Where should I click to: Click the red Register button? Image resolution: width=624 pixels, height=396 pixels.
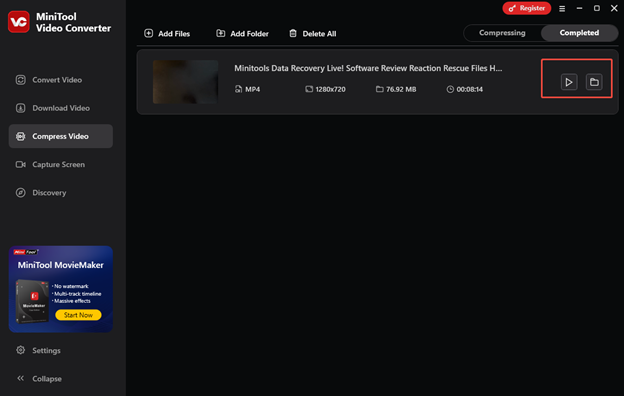pyautogui.click(x=526, y=8)
